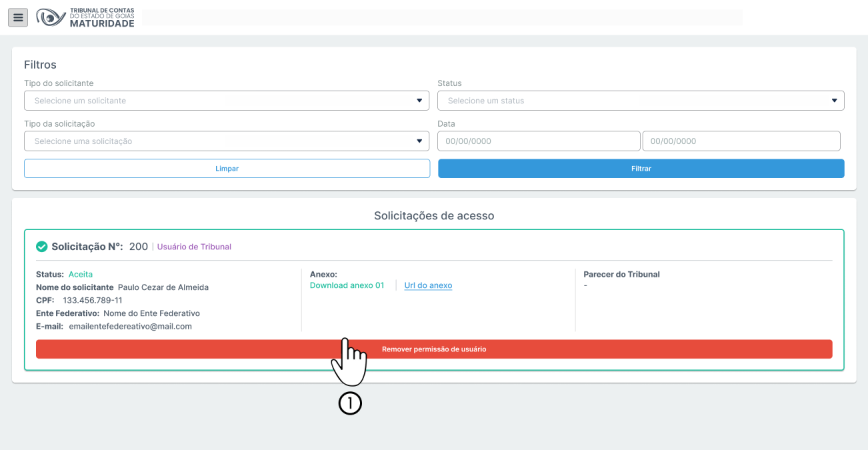Click the empty top header bar
This screenshot has width=868, height=450.
coord(442,17)
